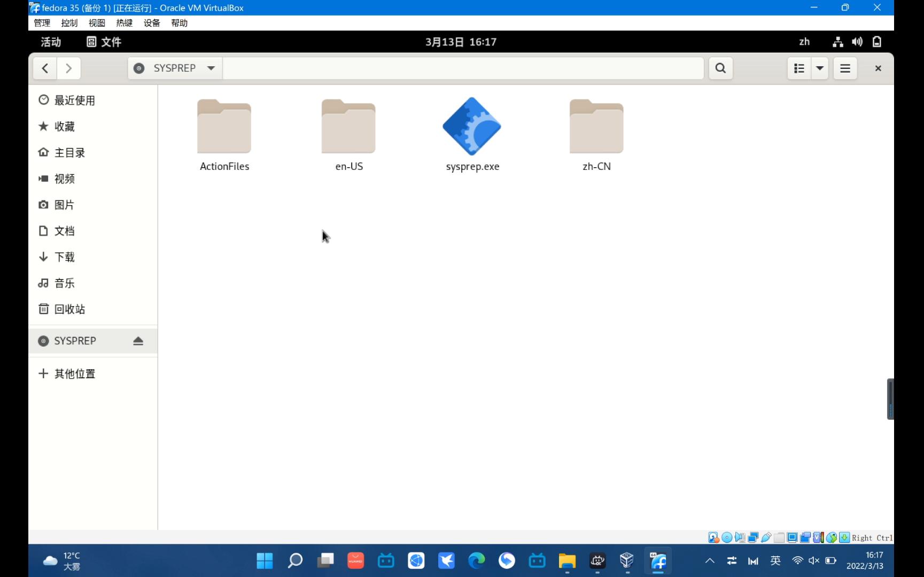Click the search magnifier button

coord(720,68)
